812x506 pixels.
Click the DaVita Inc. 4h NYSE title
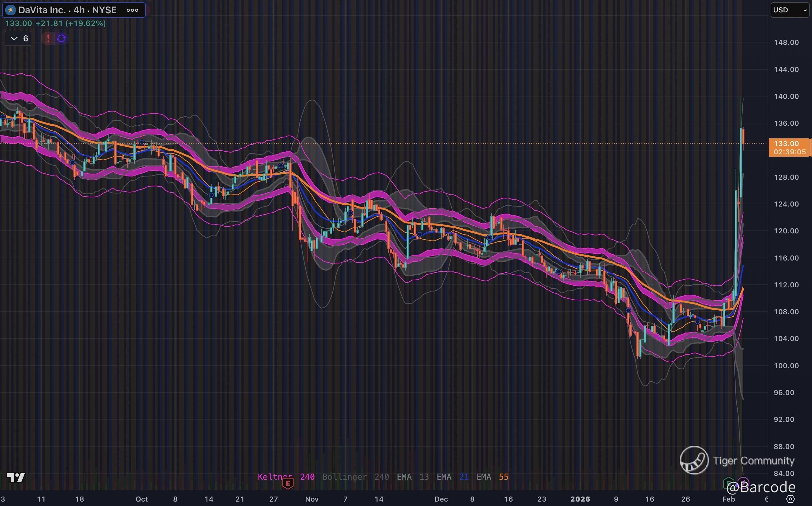tap(67, 10)
